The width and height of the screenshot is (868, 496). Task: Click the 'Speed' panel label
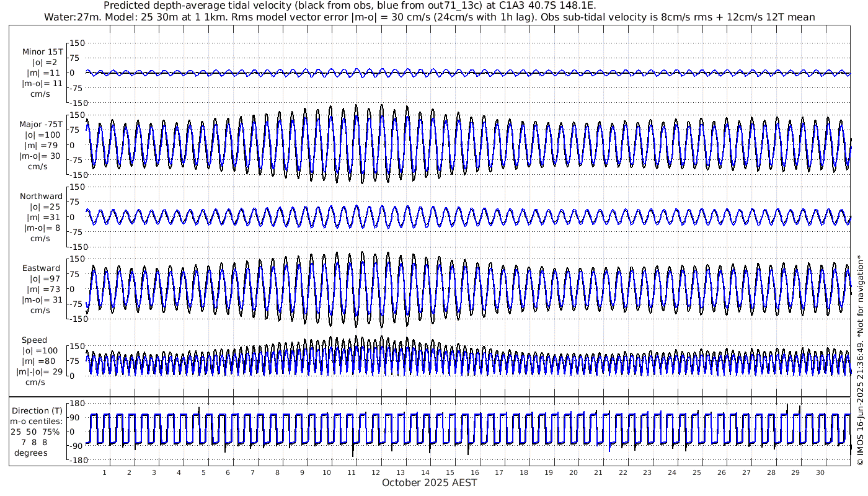coord(34,340)
